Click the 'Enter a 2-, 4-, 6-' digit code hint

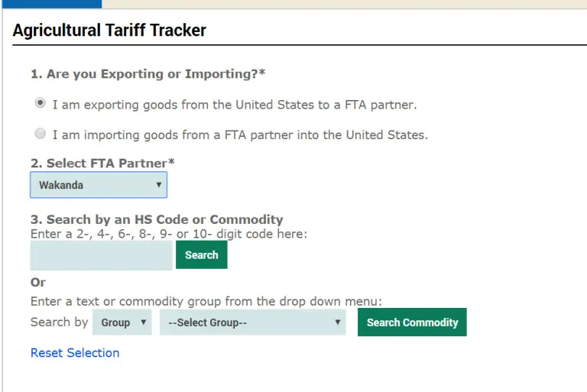[168, 233]
